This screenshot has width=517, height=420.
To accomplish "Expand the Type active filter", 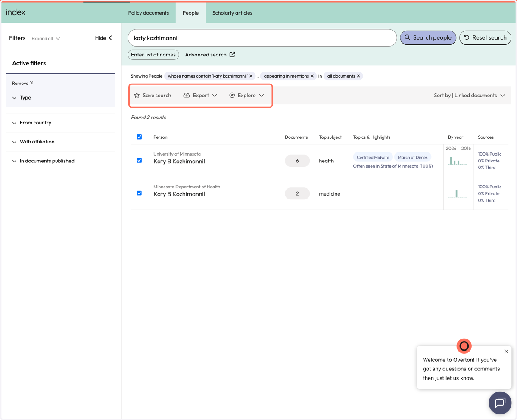I will [x=22, y=98].
